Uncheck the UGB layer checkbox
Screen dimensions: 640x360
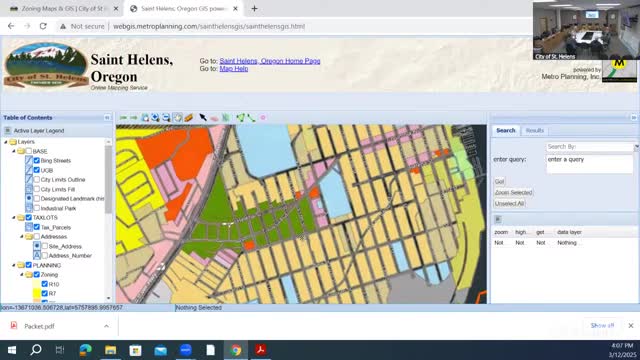pos(37,170)
